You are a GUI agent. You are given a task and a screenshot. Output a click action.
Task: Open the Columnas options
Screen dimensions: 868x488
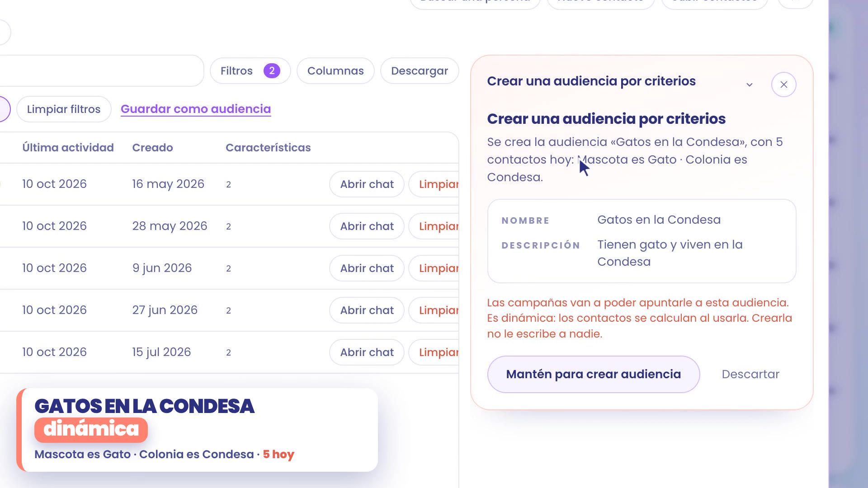pos(335,71)
